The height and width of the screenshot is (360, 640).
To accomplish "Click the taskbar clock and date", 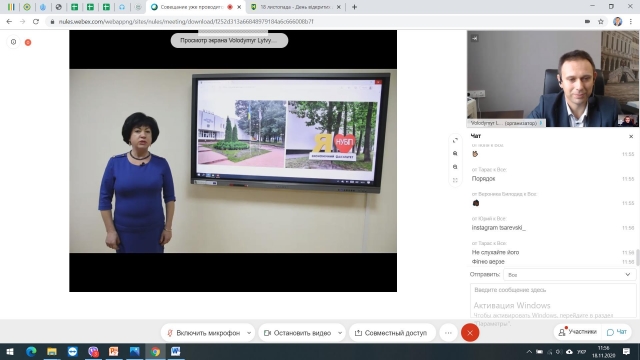I will click(x=603, y=351).
